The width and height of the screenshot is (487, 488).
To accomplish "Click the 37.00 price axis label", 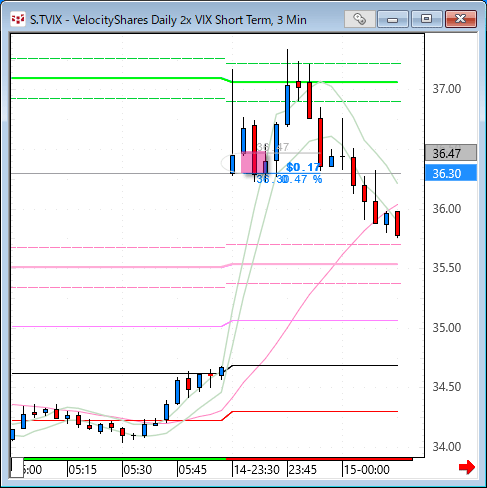I will [x=447, y=89].
